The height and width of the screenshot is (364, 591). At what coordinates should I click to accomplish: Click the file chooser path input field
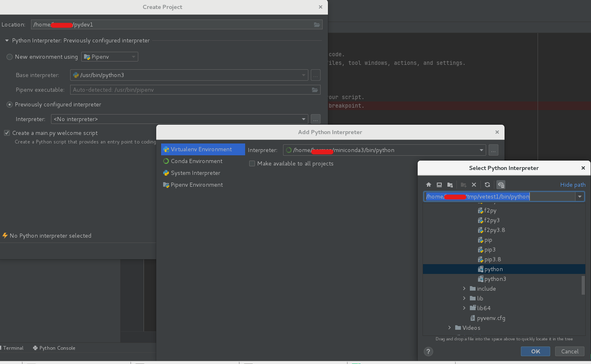click(500, 196)
